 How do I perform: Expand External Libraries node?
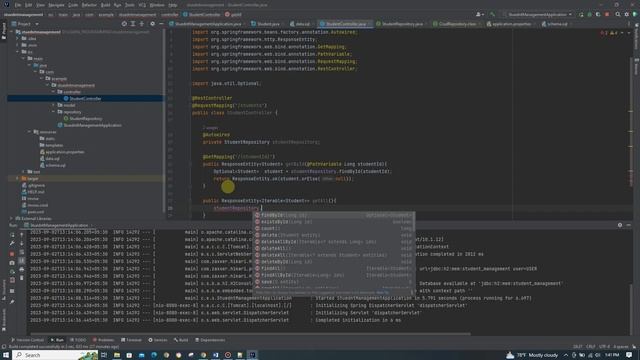click(x=11, y=219)
